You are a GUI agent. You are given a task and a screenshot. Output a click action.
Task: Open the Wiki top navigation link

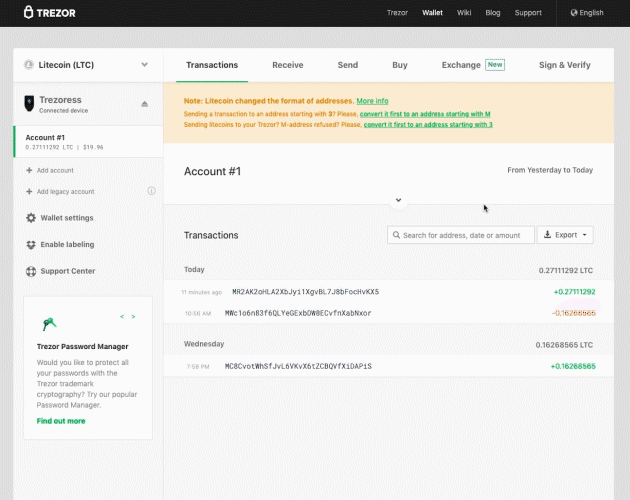tap(464, 12)
